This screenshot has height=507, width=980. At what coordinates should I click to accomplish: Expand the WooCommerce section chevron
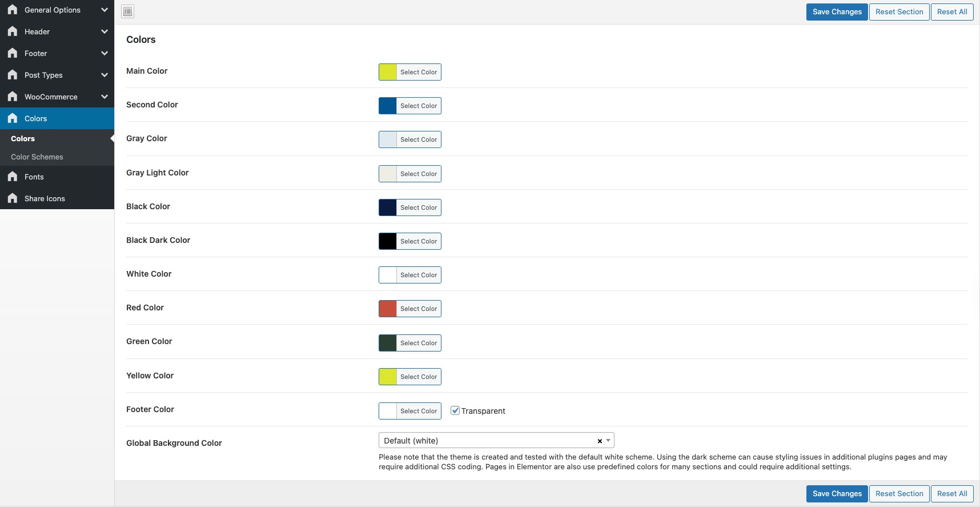pos(105,97)
